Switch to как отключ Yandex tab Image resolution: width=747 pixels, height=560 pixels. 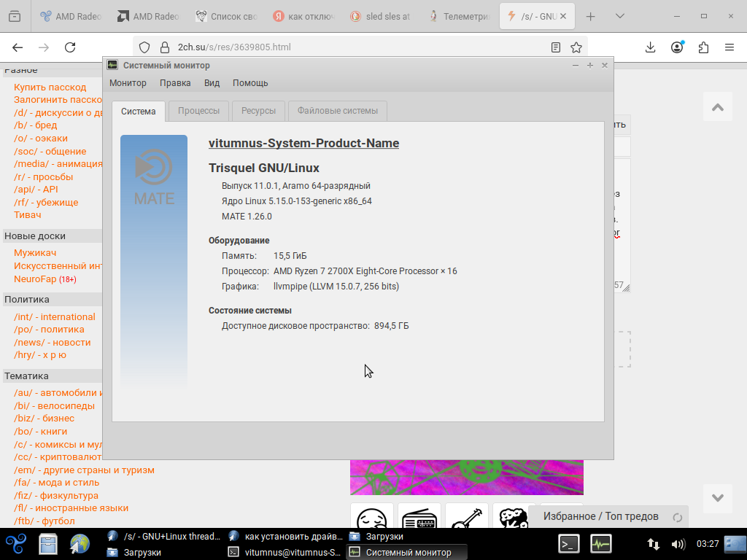[304, 16]
